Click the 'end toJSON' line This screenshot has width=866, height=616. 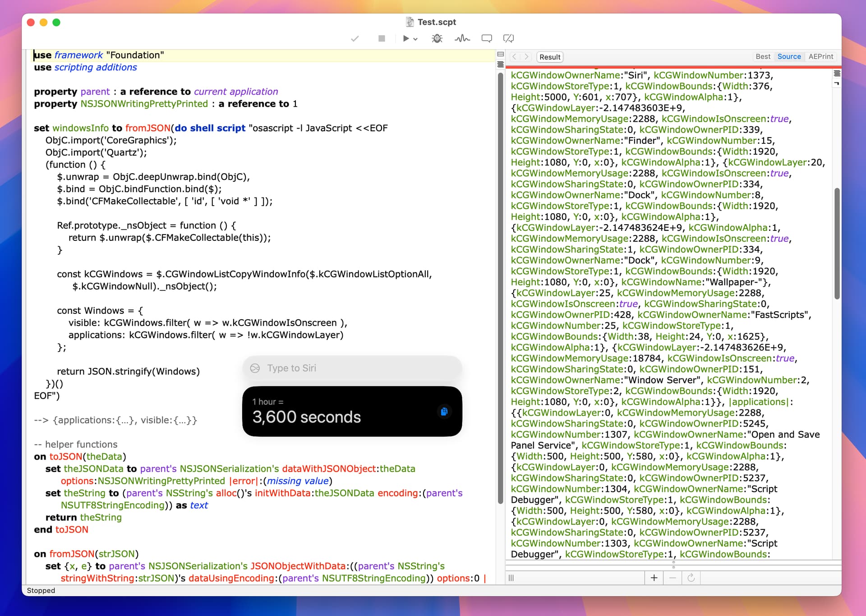61,530
